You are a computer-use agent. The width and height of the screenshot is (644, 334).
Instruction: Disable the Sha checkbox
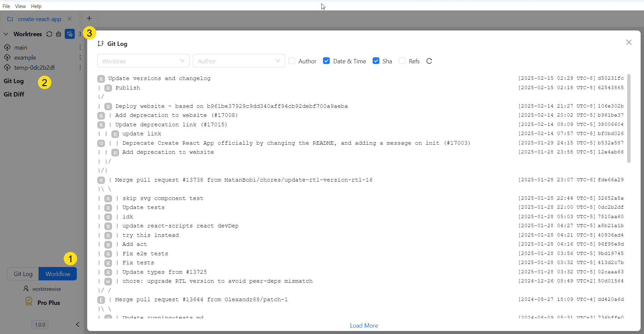click(x=376, y=61)
